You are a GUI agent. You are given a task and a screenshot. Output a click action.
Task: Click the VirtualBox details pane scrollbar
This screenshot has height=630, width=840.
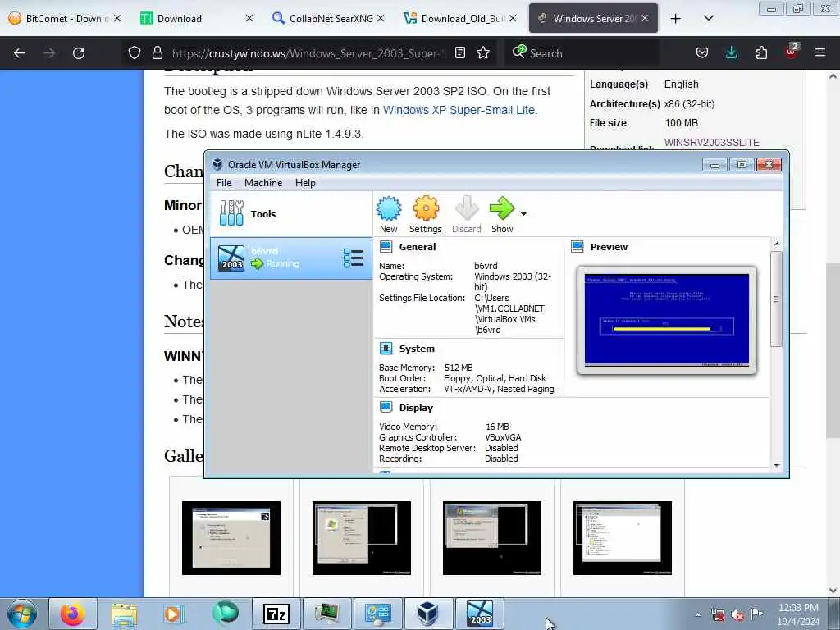pyautogui.click(x=776, y=299)
